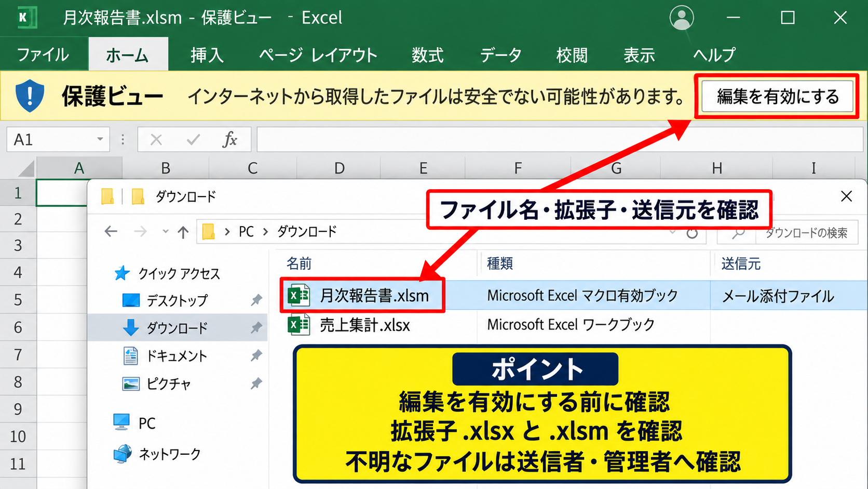868x489 pixels.
Task: Click the formula bar input field
Action: point(560,139)
